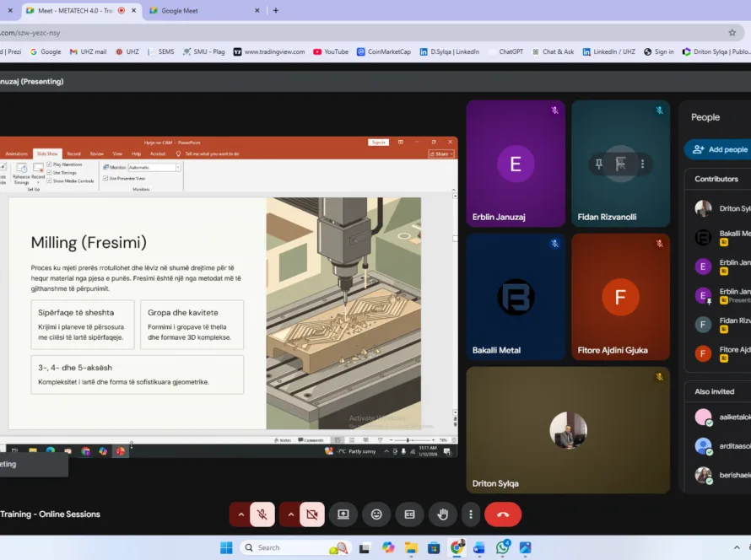Click the Add people button

tap(720, 149)
